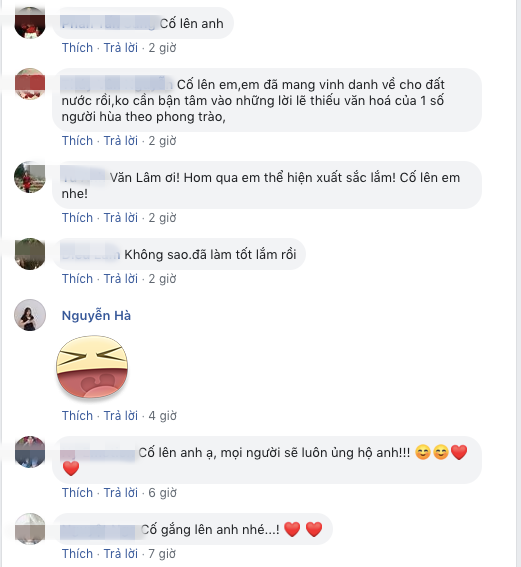Reply to the "mọi người sẽ luôn ủng hộ anh" comment
The height and width of the screenshot is (567, 521).
click(121, 493)
